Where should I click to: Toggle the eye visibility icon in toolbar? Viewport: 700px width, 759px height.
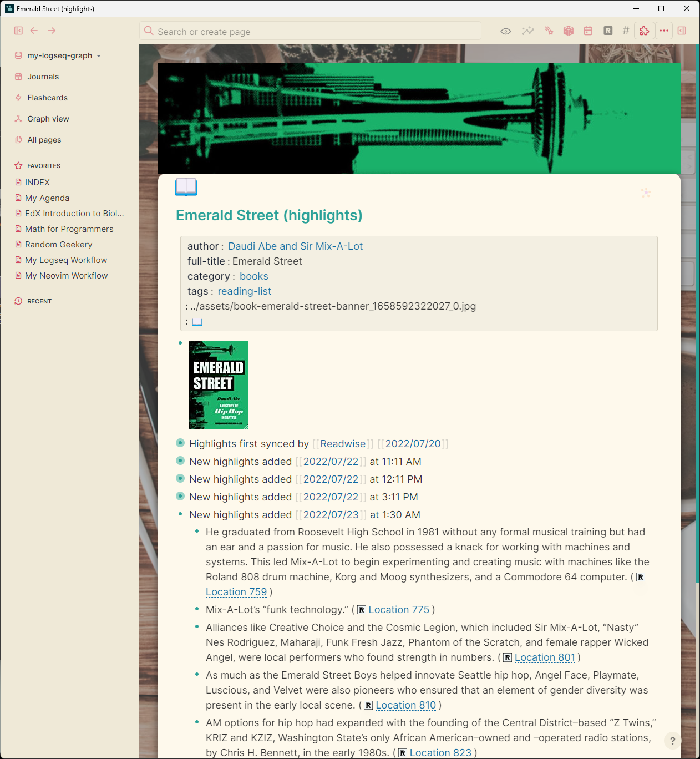[x=506, y=31]
